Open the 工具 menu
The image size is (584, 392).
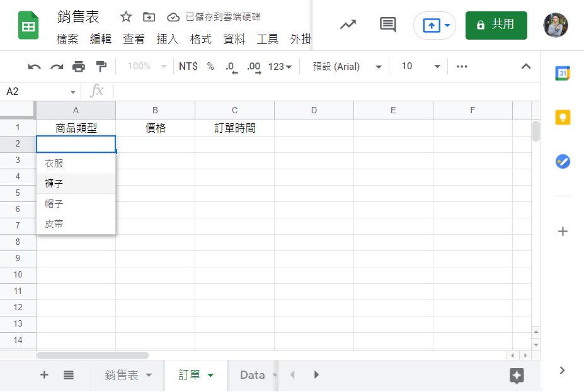coord(267,38)
